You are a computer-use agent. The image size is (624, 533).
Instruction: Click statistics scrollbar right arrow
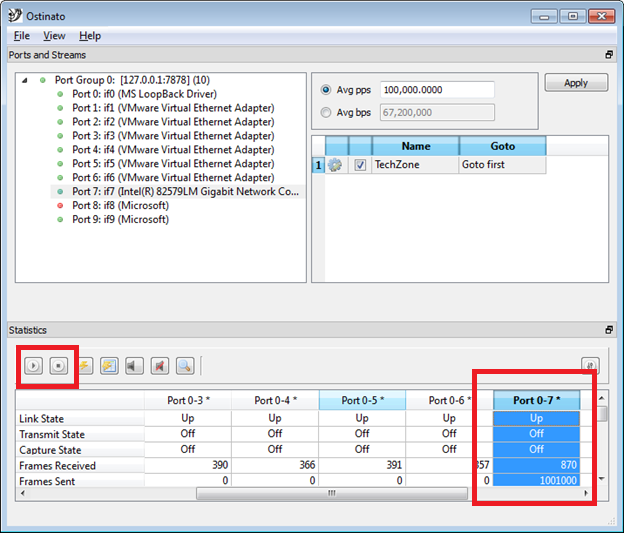point(585,493)
